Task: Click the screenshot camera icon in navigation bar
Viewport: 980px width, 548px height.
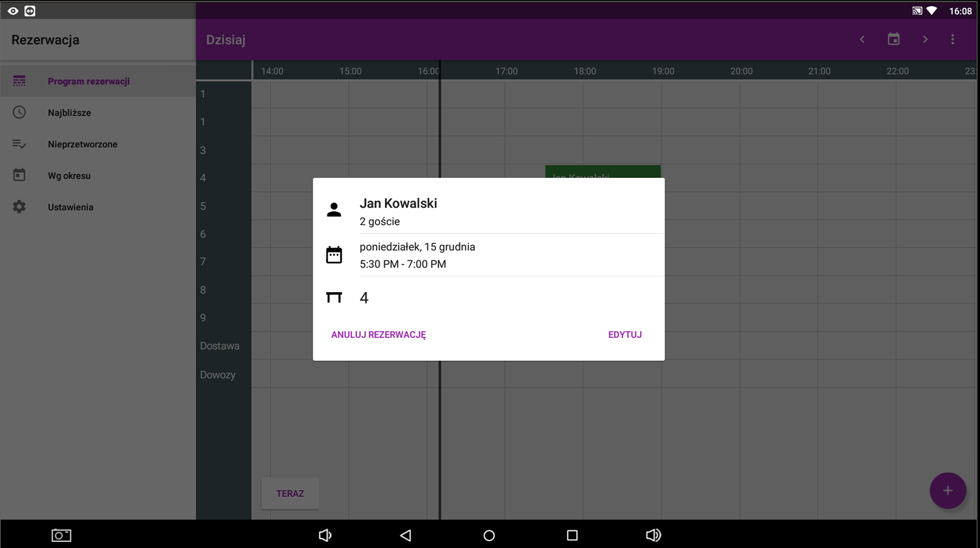Action: (x=61, y=535)
